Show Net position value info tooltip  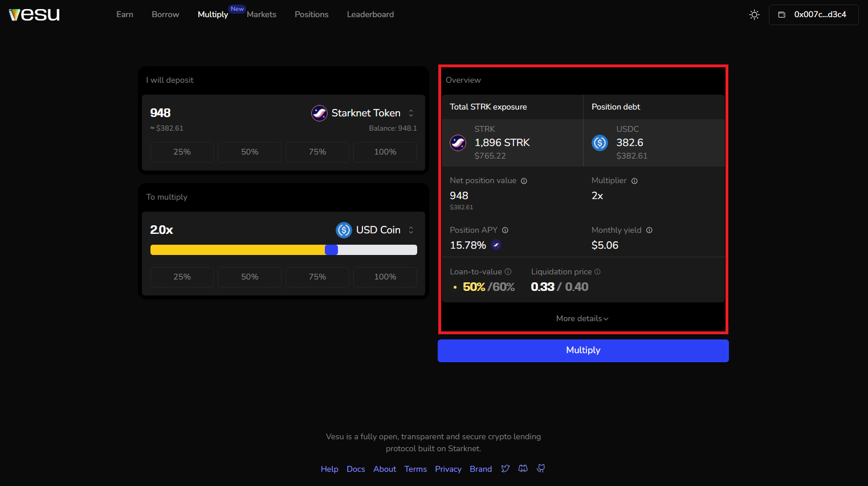pos(524,181)
